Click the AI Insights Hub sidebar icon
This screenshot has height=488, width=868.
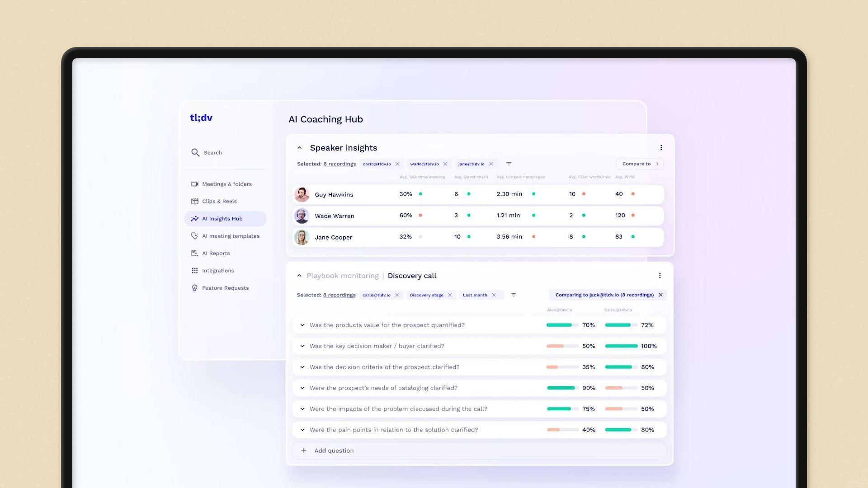(x=194, y=218)
